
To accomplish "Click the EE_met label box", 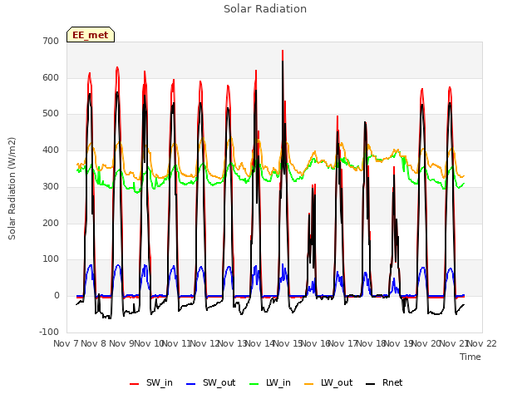I will [x=91, y=35].
